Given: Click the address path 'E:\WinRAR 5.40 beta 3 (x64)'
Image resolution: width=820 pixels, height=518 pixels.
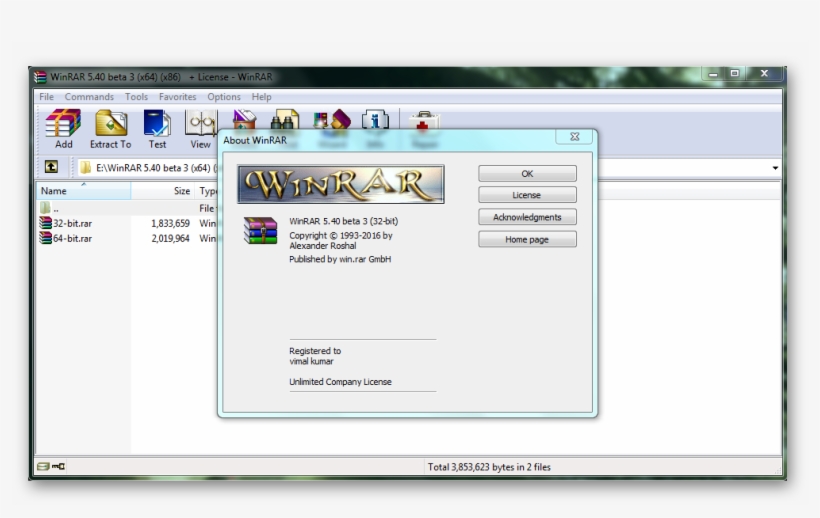Looking at the screenshot, I should [x=153, y=168].
